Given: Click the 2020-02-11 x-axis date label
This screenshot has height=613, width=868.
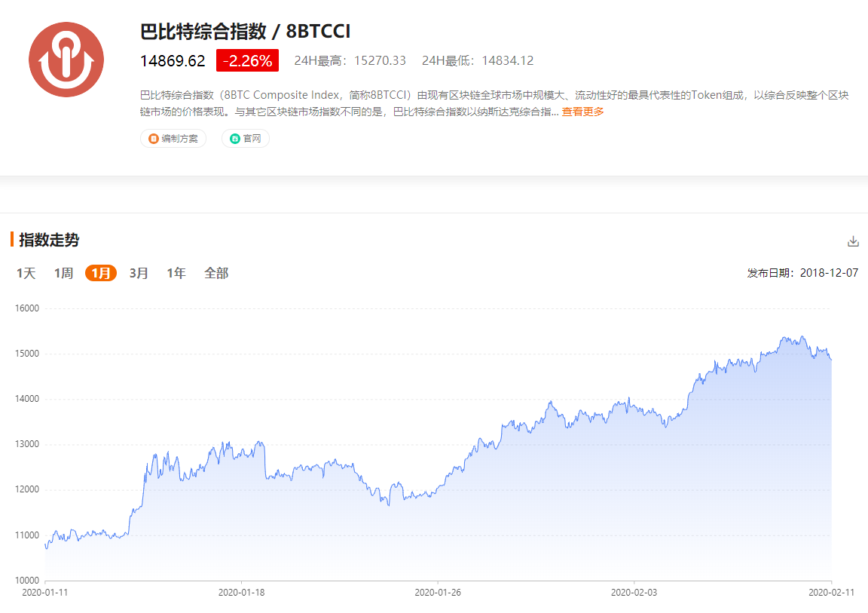Looking at the screenshot, I should (x=832, y=593).
